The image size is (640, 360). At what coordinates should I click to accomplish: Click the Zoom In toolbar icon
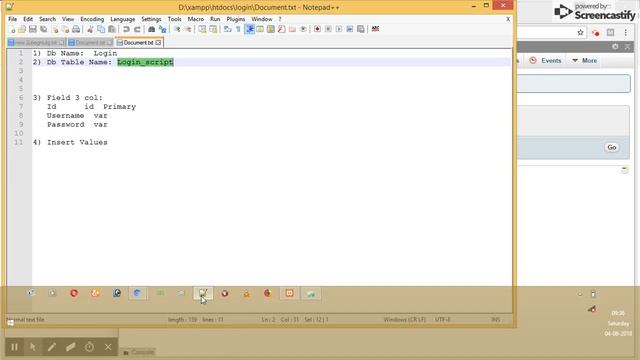(177, 29)
